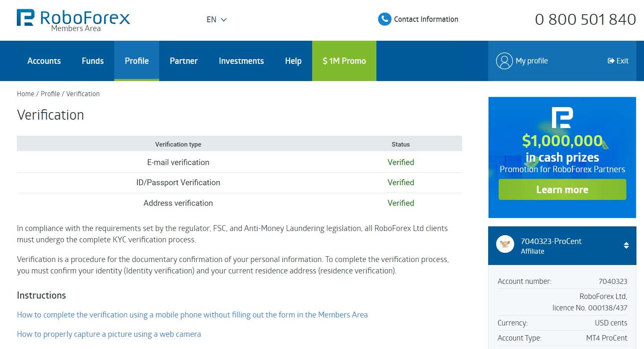The height and width of the screenshot is (349, 644).
Task: Click the 7040323-ProCent account avatar icon
Action: tap(505, 244)
